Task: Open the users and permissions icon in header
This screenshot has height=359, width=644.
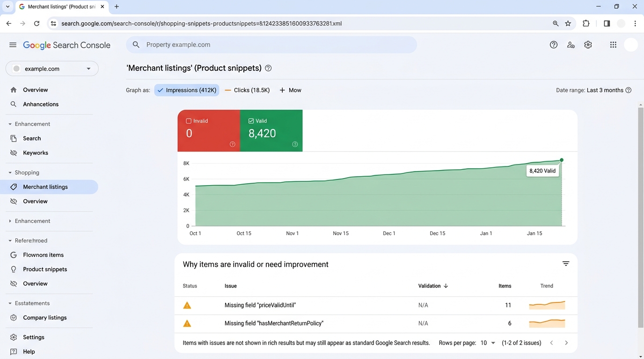Action: point(571,45)
